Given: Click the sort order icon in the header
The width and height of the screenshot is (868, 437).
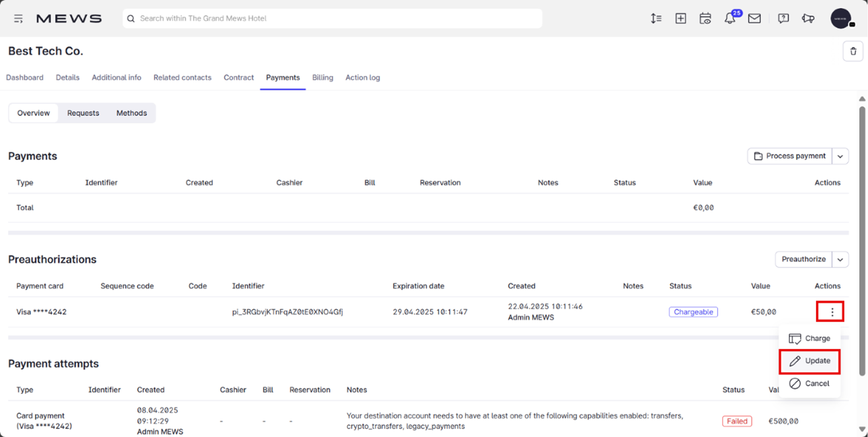Looking at the screenshot, I should (x=656, y=19).
